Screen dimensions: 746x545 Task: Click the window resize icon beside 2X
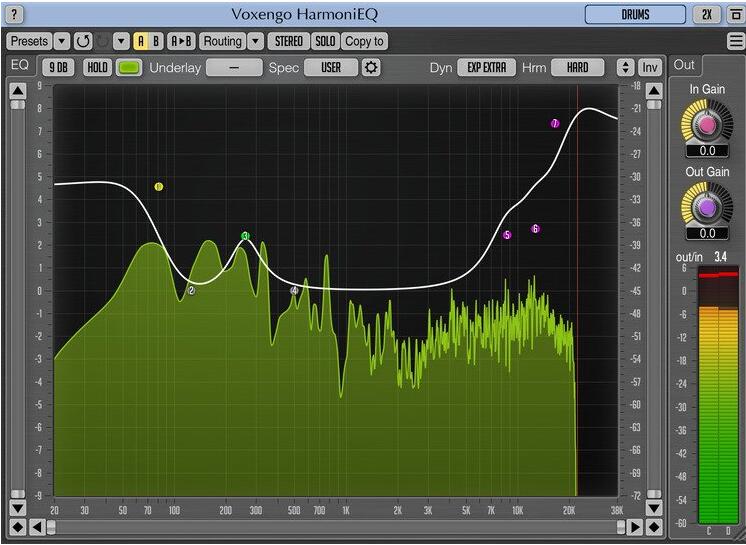point(736,15)
